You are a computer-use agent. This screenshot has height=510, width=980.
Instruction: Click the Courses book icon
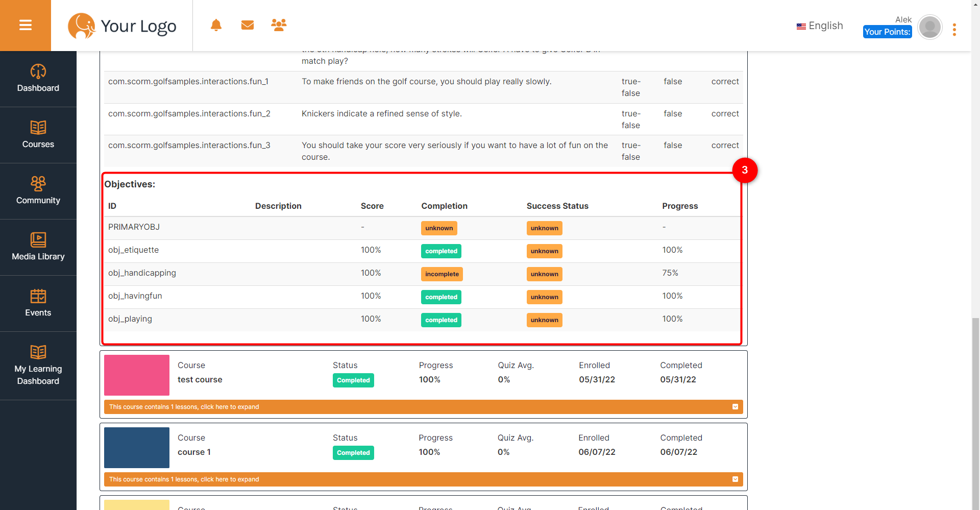pos(38,128)
